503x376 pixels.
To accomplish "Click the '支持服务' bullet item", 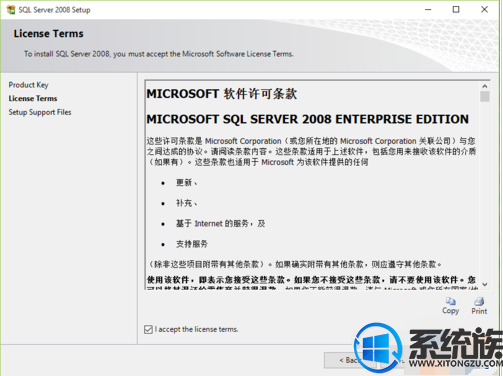I will point(192,244).
